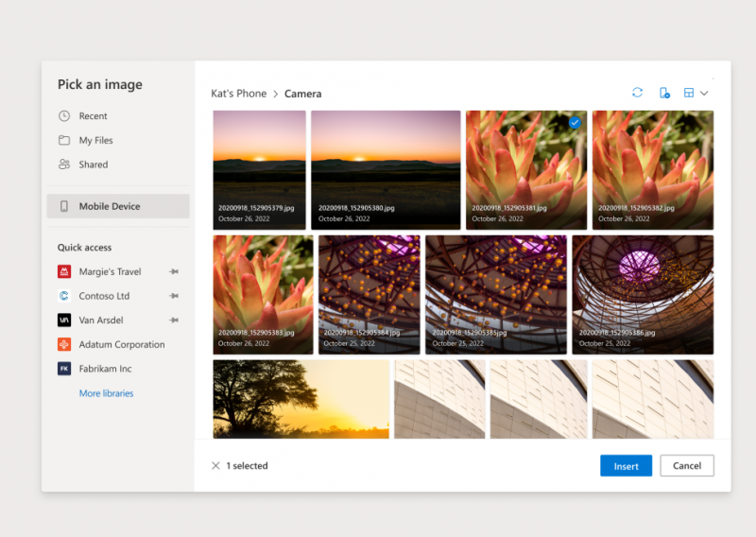Unpin Contoso Ltd from quick access
Viewport: 756px width, 537px height.
(174, 296)
